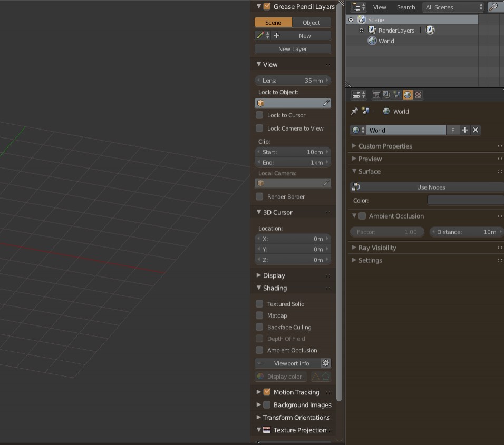Click the World name field to rename it
The height and width of the screenshot is (445, 504).
point(406,130)
